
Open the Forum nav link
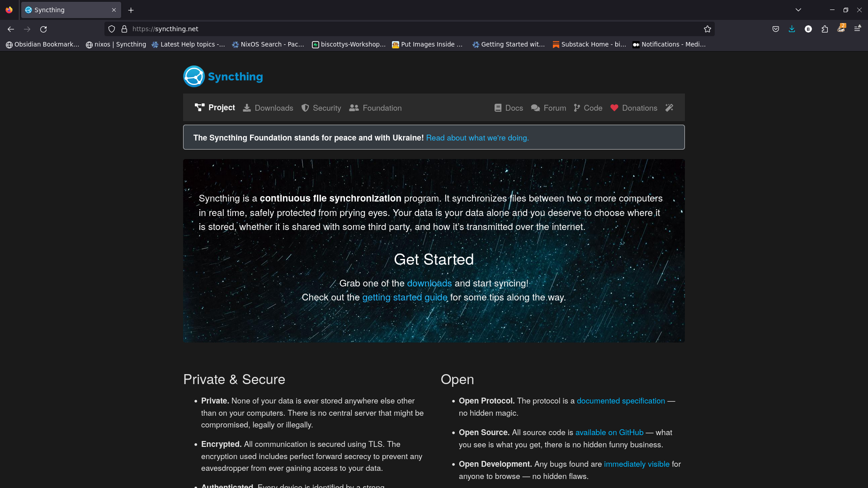548,108
